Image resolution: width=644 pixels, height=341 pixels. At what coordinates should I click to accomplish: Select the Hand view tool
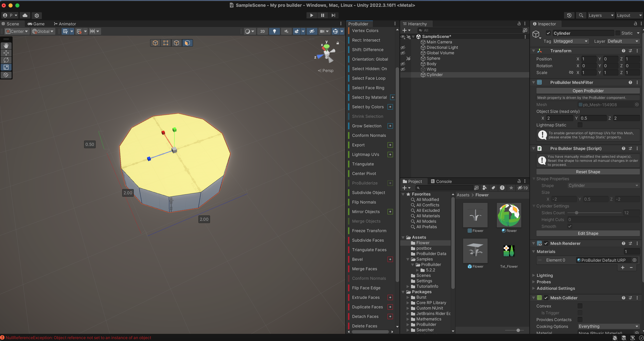click(6, 45)
